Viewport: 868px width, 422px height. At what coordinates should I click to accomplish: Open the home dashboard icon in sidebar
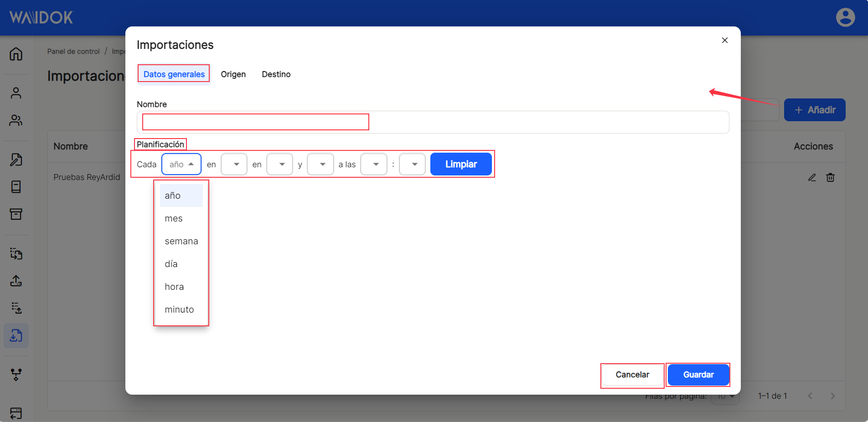pos(16,54)
